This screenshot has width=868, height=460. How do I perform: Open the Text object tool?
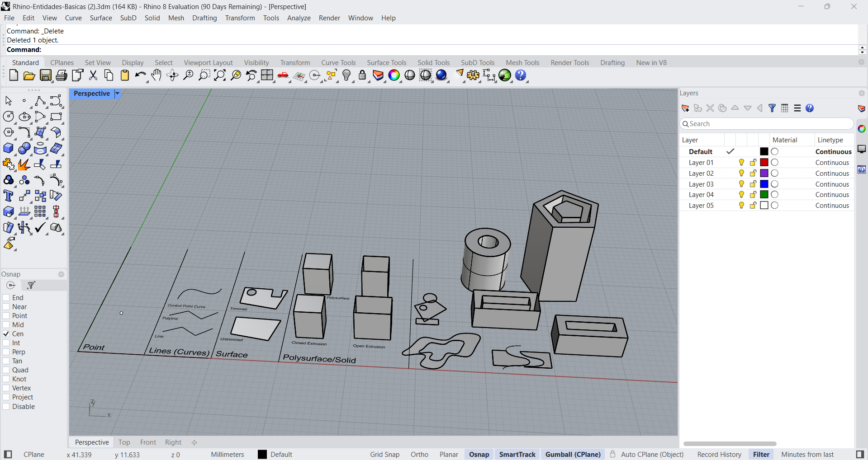tap(8, 196)
